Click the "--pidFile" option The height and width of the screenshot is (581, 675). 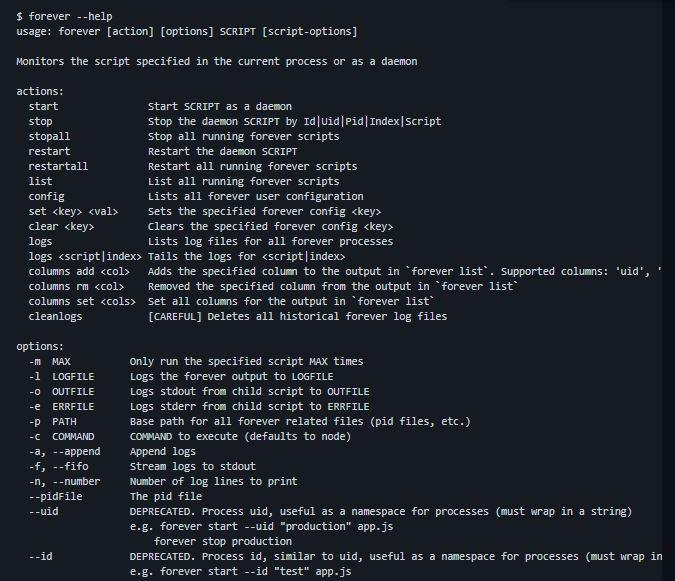(55, 496)
